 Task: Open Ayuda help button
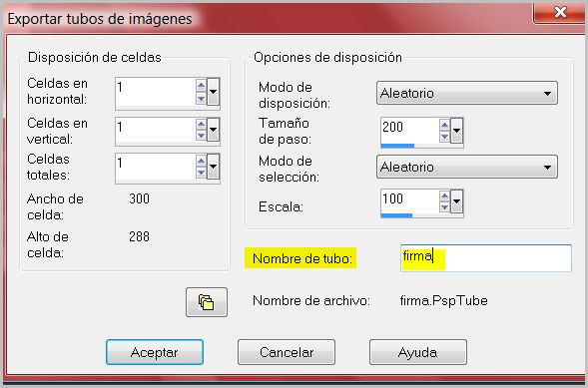(417, 352)
